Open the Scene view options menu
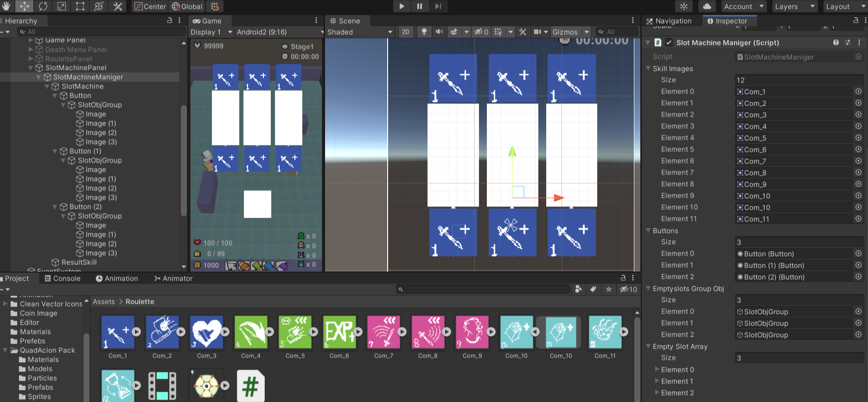Screen dimensions: 868x402 point(633,20)
